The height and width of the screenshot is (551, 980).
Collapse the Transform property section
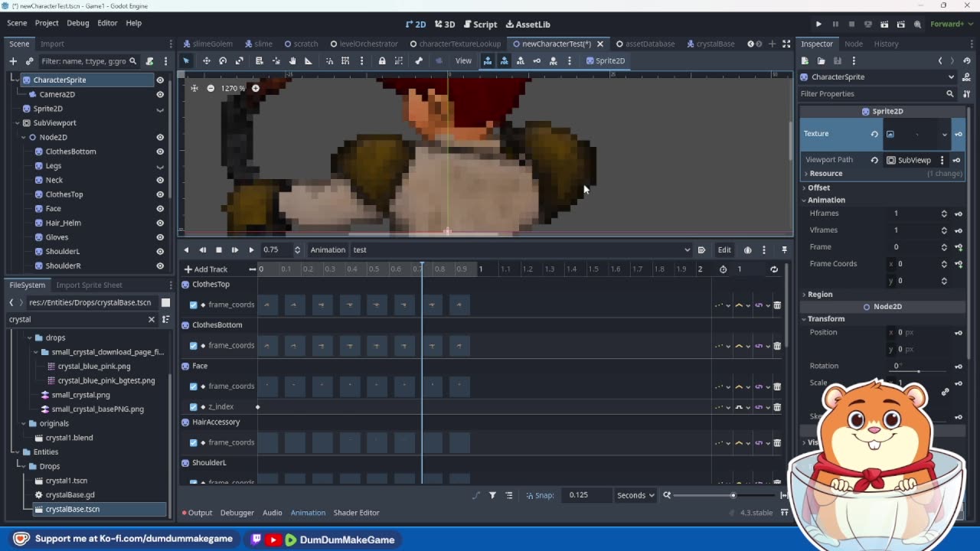pyautogui.click(x=825, y=319)
